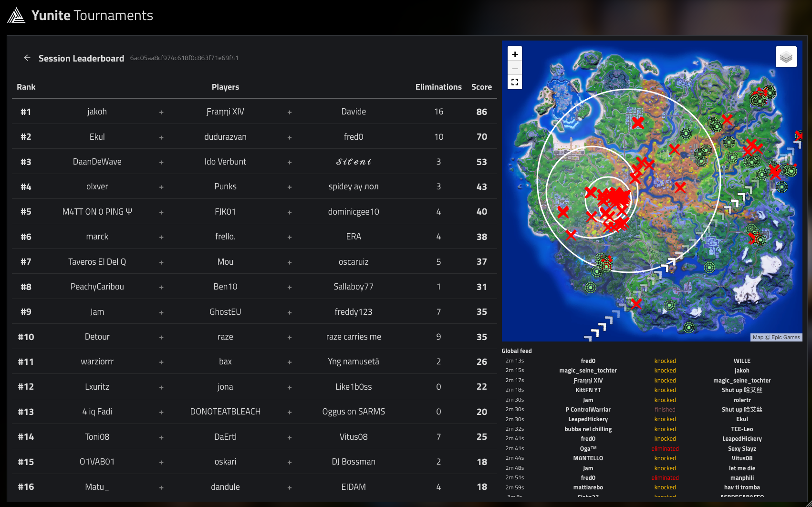Select player DONOTEATBLEACH
This screenshot has width=812, height=507.
coord(225,412)
